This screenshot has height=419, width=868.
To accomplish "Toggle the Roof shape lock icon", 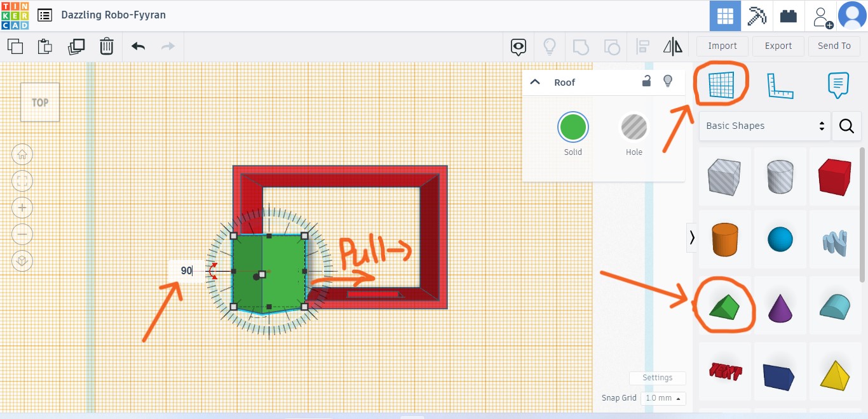I will (x=646, y=81).
